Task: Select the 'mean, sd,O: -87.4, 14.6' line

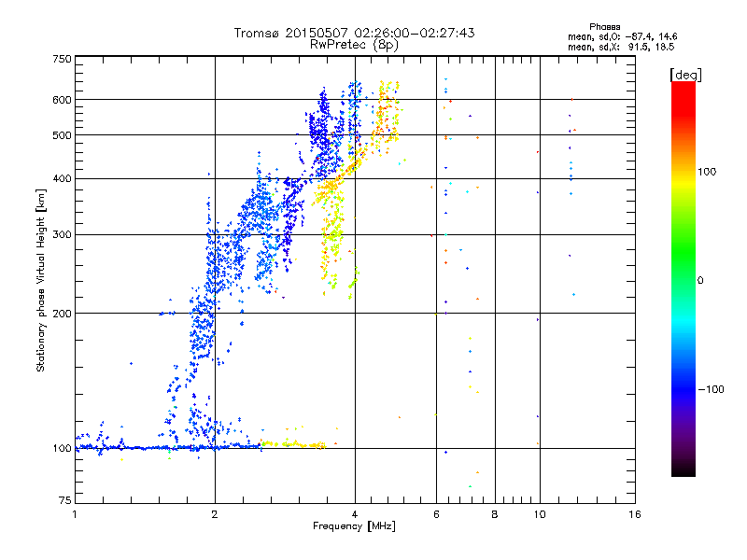Action: coord(622,36)
